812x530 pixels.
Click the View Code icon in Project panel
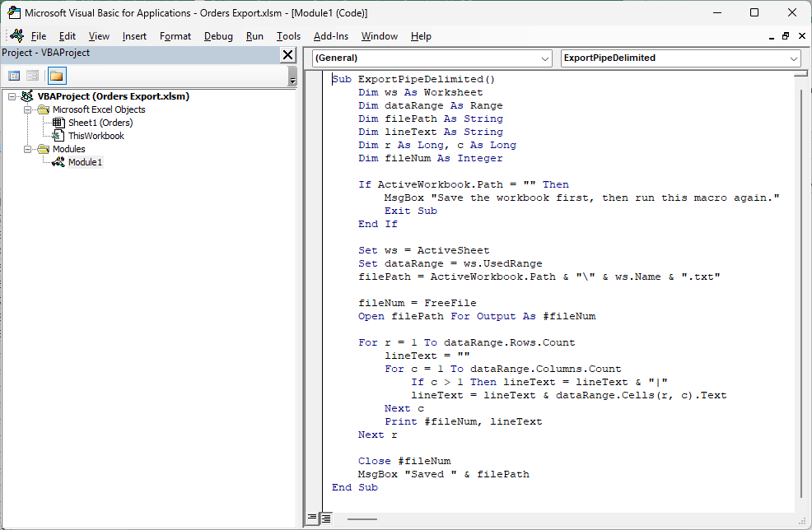(x=14, y=76)
